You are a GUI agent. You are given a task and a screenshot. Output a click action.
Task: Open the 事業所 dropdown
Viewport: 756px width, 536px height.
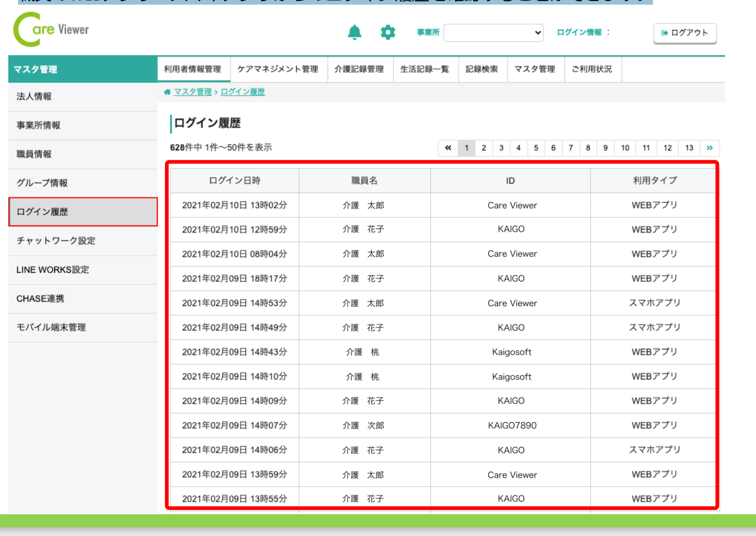coord(493,33)
